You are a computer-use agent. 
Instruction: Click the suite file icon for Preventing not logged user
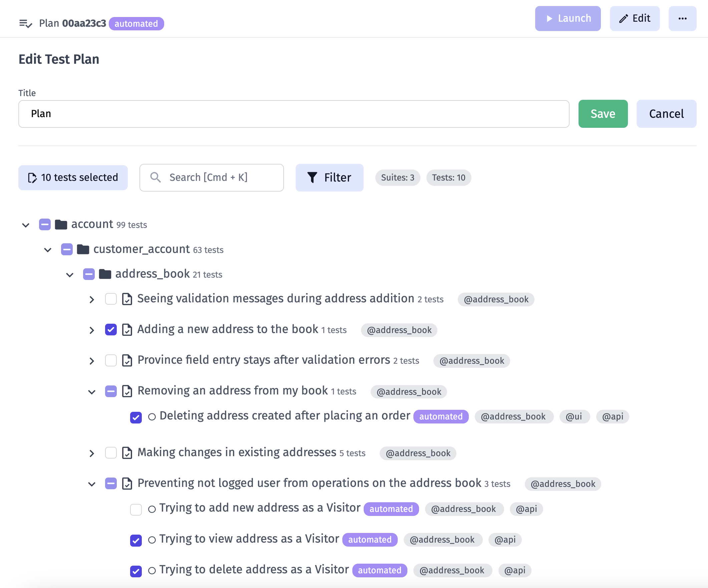pyautogui.click(x=127, y=484)
